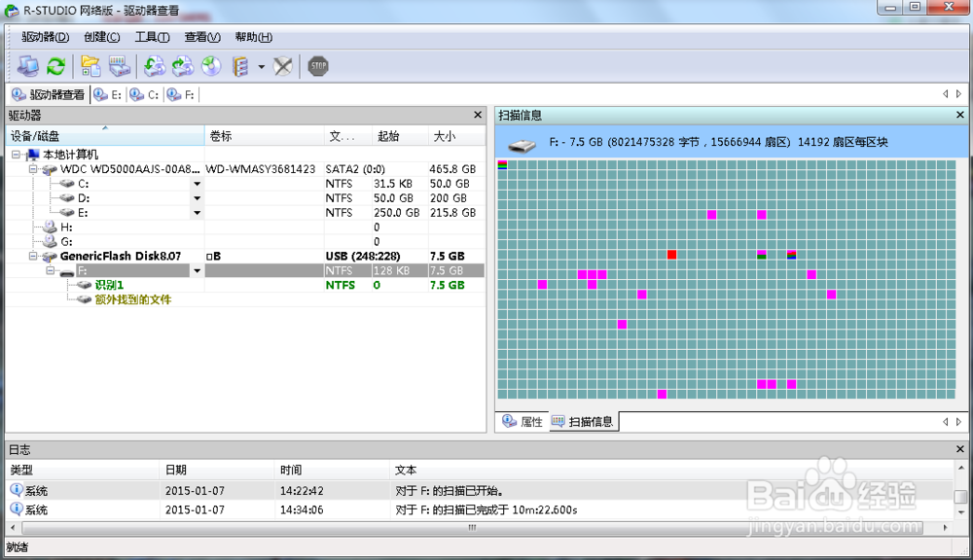Open the 查看(V) menu
973x560 pixels.
[x=201, y=36]
